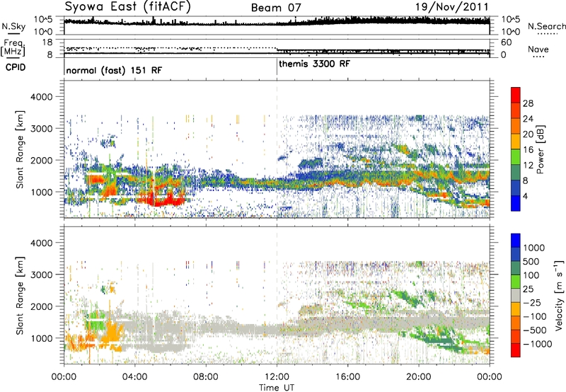Click the 'normal (fast) 151 RF' text
The width and height of the screenshot is (566, 392).
[114, 70]
